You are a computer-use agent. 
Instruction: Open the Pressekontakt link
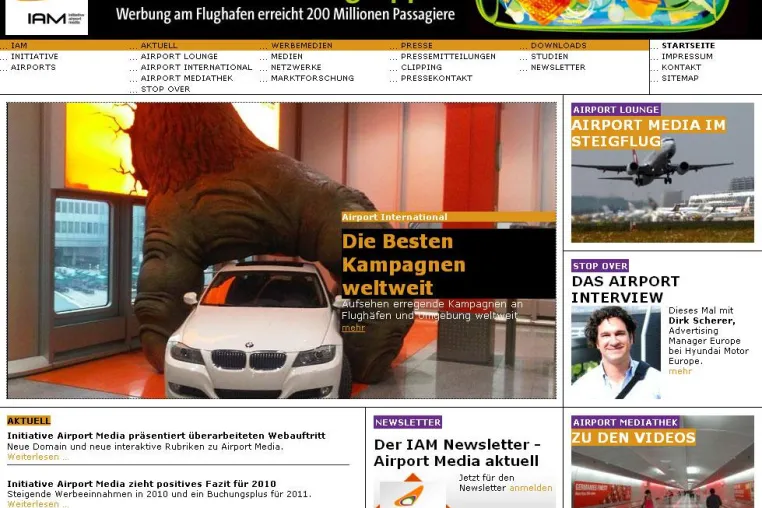point(436,78)
